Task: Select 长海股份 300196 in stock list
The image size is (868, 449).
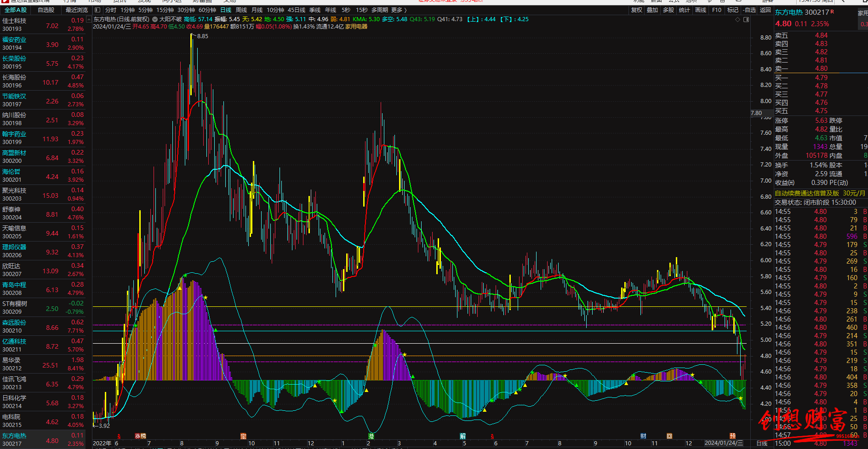Action: pyautogui.click(x=43, y=81)
